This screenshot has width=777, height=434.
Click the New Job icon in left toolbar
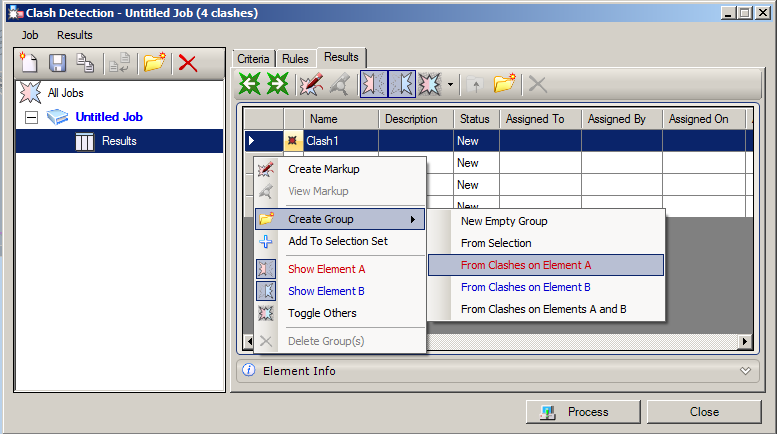[x=29, y=63]
